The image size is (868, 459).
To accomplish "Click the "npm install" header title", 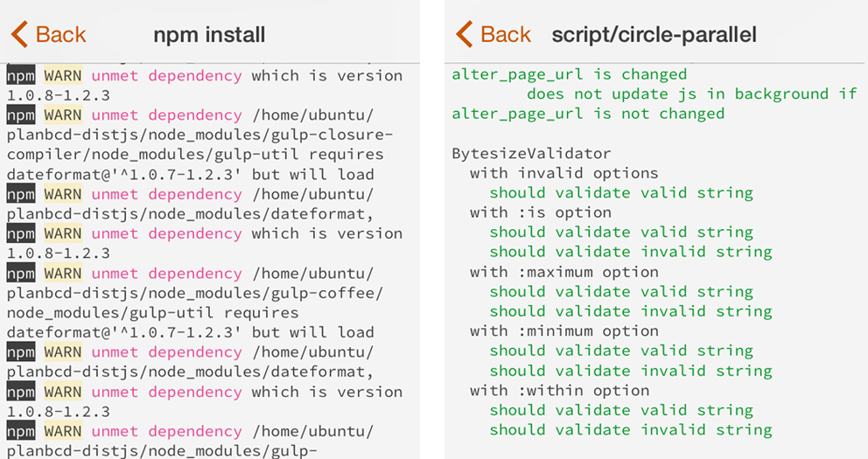I will click(209, 35).
